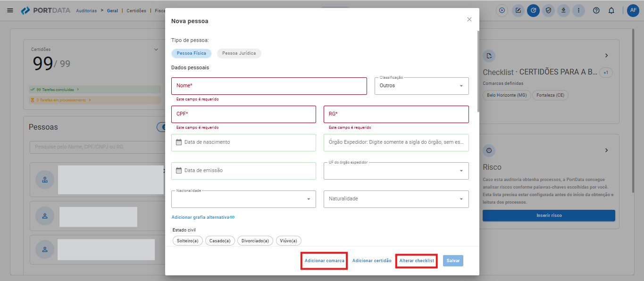This screenshot has width=644, height=281.
Task: Click the download icon in the header
Action: [563, 10]
